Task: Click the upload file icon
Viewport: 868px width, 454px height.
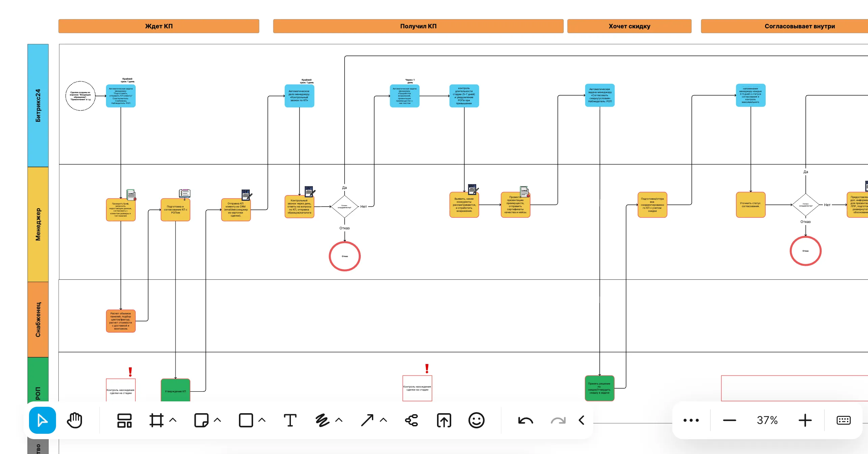Action: coord(444,420)
